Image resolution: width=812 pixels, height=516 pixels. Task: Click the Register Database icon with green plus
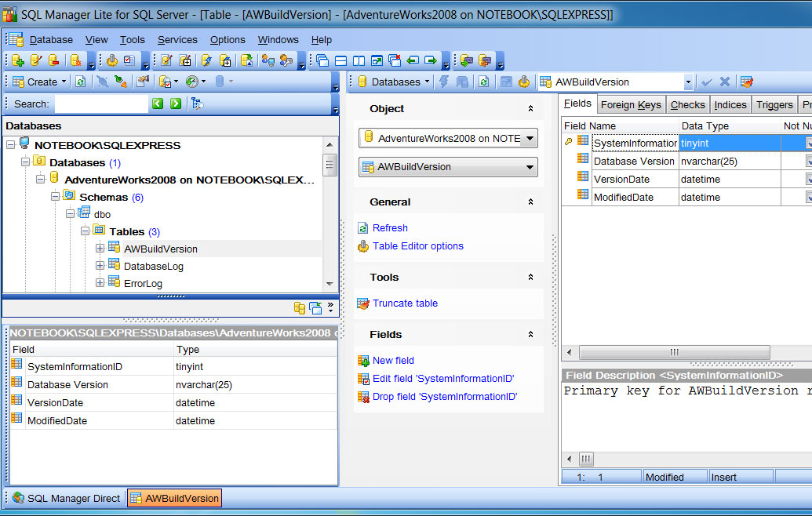17,60
